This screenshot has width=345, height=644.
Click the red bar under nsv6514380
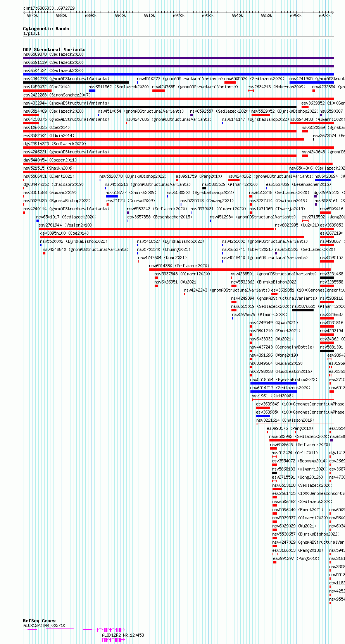click(x=240, y=270)
